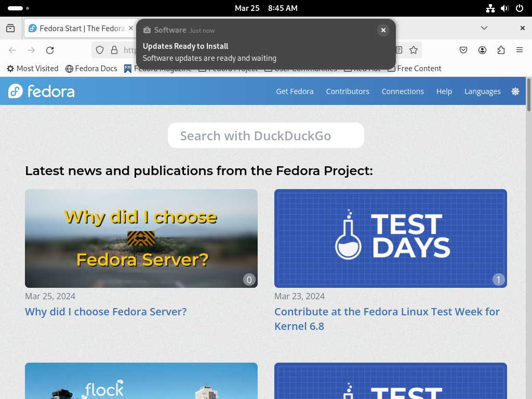Click the page vertical scrollbar

[x=528, y=95]
